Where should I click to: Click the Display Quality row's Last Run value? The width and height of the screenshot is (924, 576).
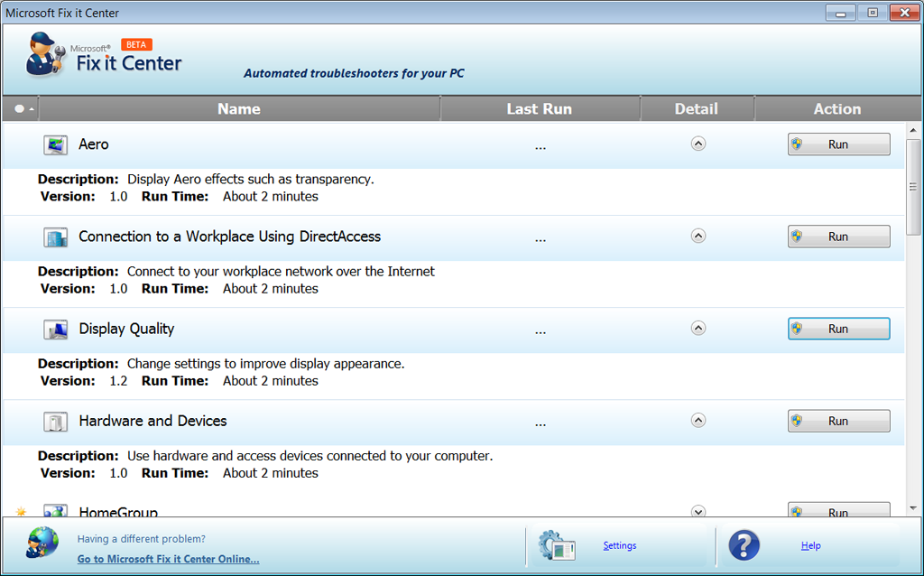point(541,332)
